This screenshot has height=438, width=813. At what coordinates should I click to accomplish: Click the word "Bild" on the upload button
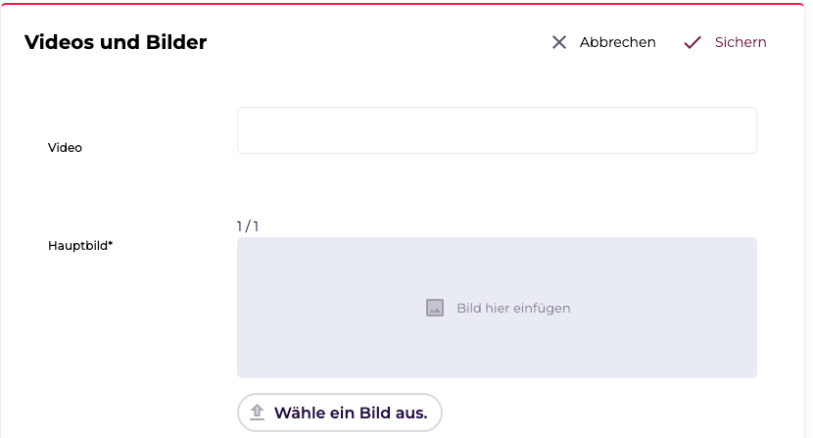click(x=375, y=413)
